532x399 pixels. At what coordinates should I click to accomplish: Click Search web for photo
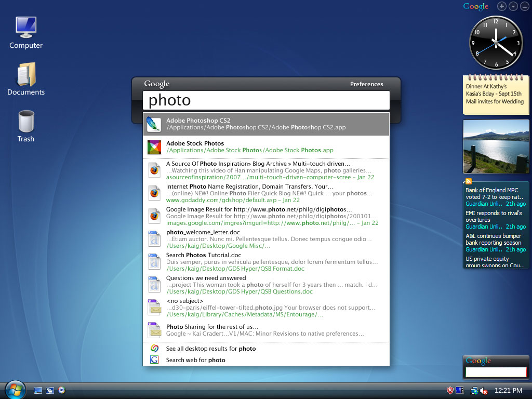[266, 360]
